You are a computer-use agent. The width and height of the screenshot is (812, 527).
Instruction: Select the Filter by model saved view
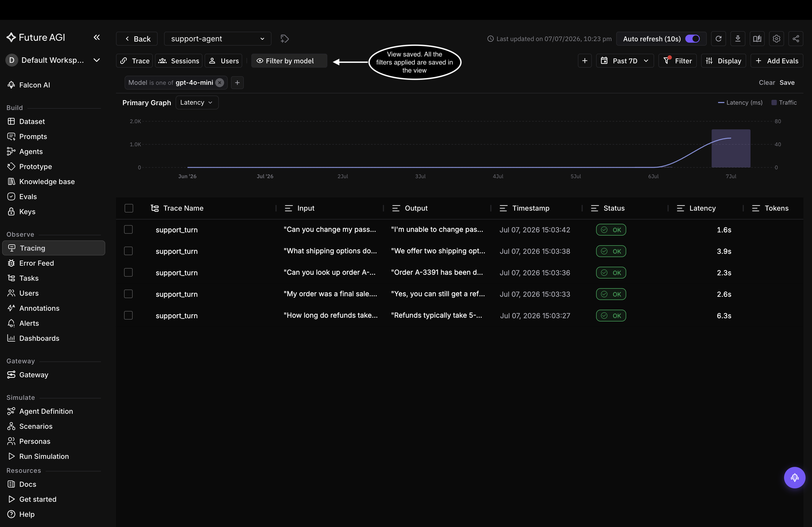click(x=289, y=61)
